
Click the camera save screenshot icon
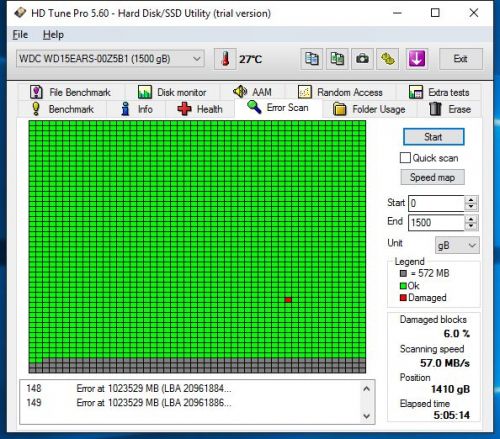(x=362, y=59)
